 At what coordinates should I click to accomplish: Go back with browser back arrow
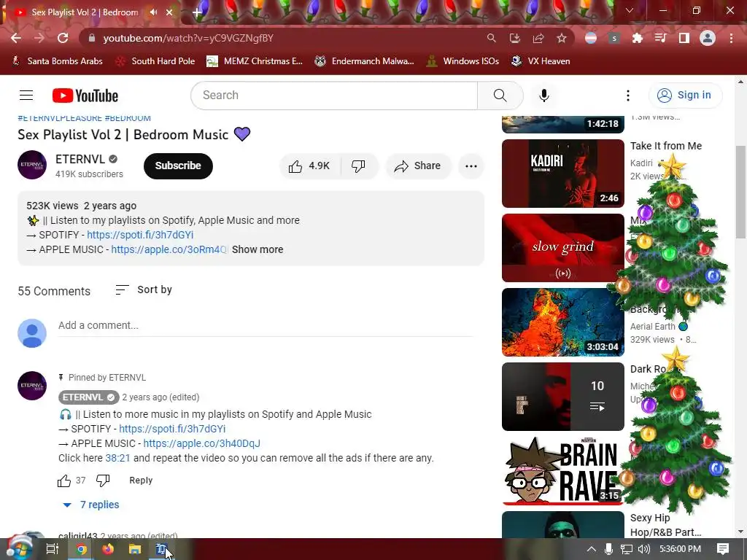point(16,38)
